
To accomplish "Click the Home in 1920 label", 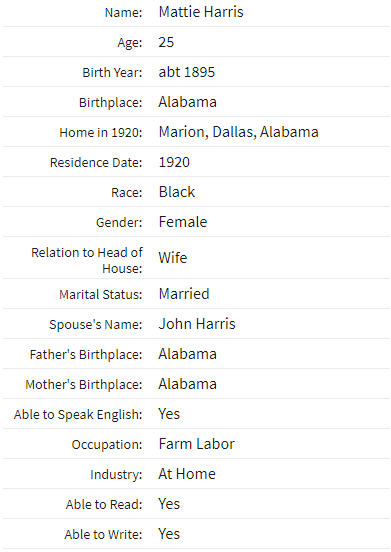I will pos(101,133).
